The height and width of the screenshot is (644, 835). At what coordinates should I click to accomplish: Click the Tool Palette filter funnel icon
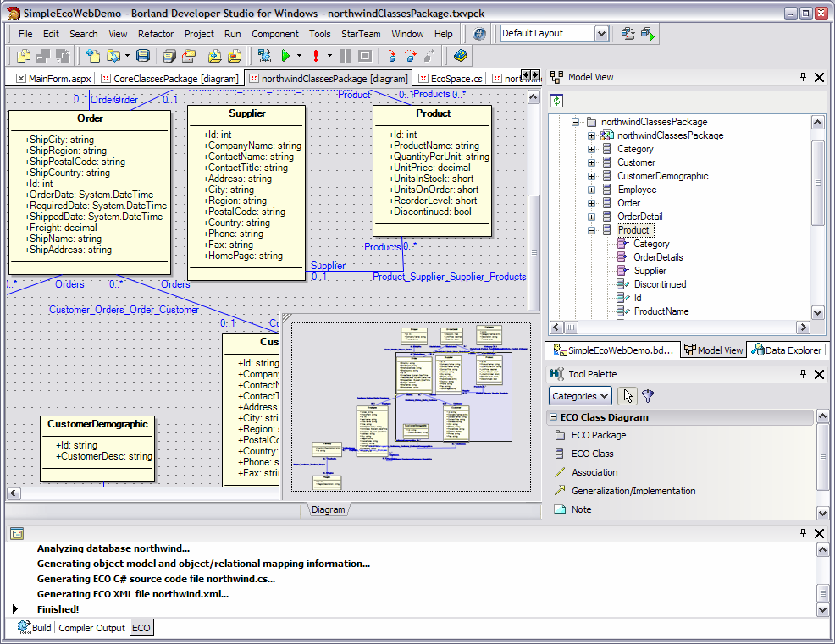click(x=648, y=395)
